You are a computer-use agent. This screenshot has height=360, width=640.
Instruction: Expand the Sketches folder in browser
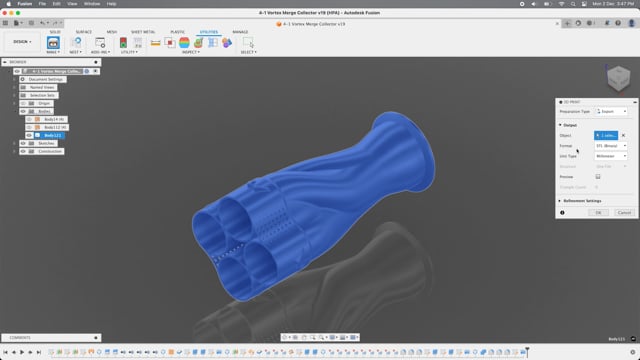[x=14, y=143]
